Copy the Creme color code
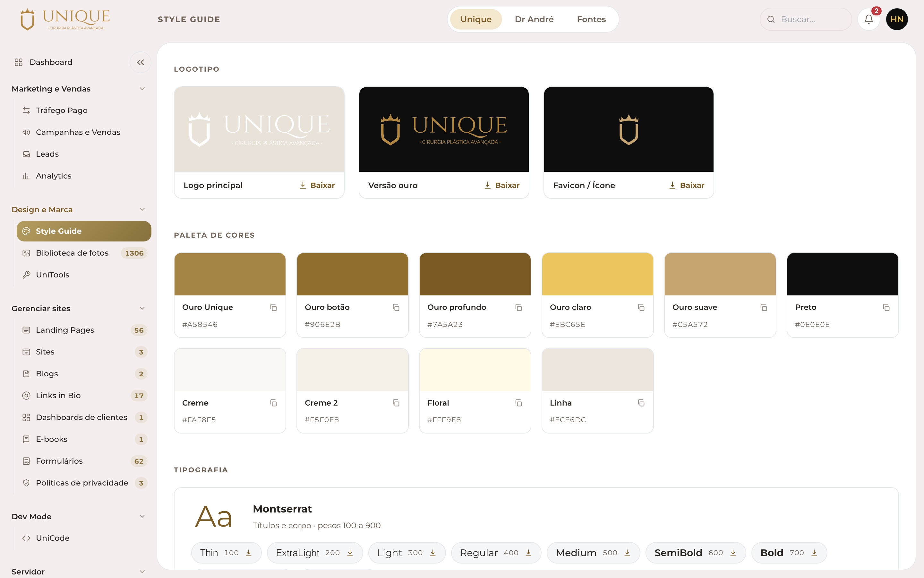Image resolution: width=924 pixels, height=578 pixels. [273, 403]
